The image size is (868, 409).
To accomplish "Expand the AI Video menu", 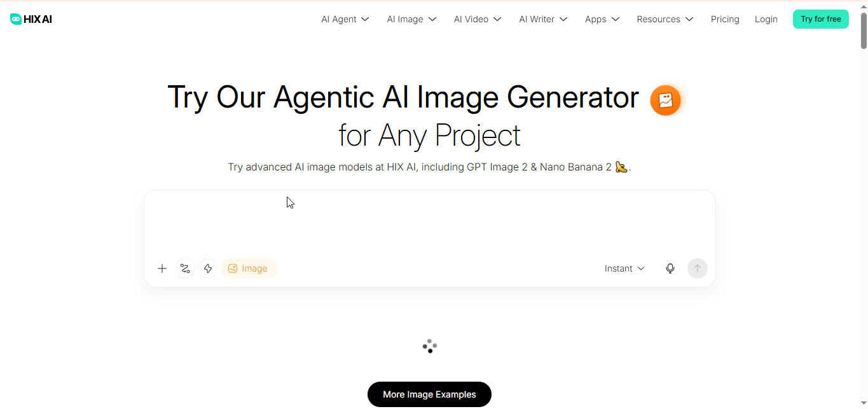I will [x=478, y=19].
